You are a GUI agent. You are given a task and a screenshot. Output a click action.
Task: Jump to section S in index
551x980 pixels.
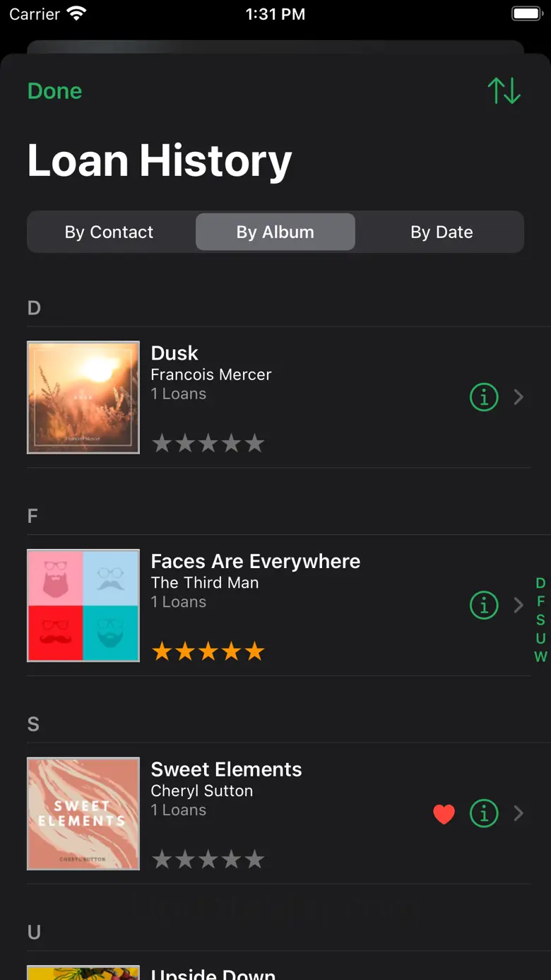pos(540,620)
